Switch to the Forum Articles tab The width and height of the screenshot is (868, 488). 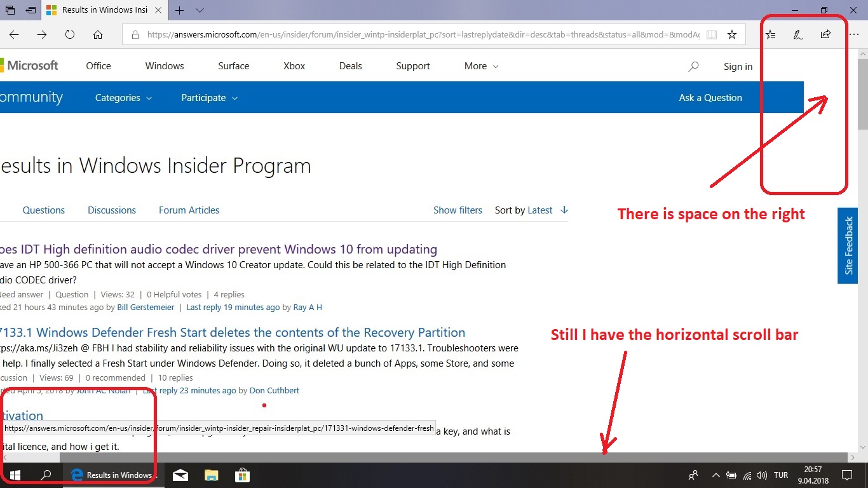(x=189, y=210)
